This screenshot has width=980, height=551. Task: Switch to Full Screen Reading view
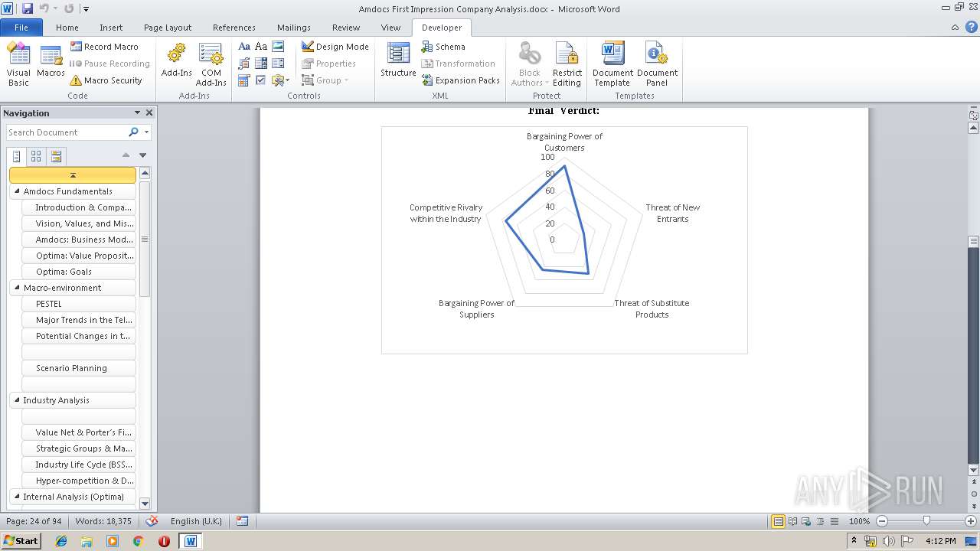click(792, 521)
